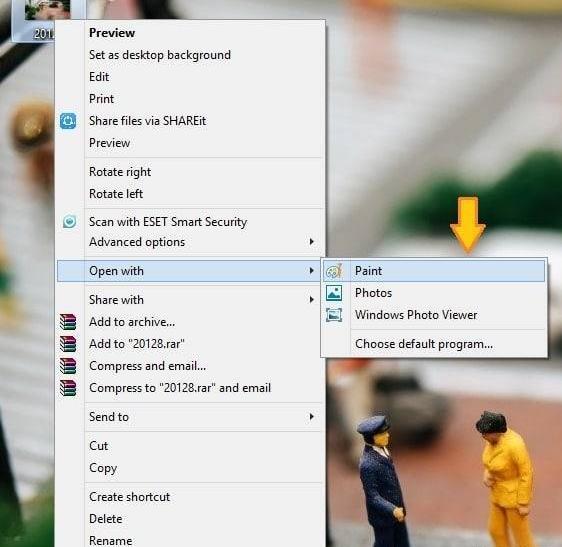Choose Delete from the context menu

pos(190,519)
